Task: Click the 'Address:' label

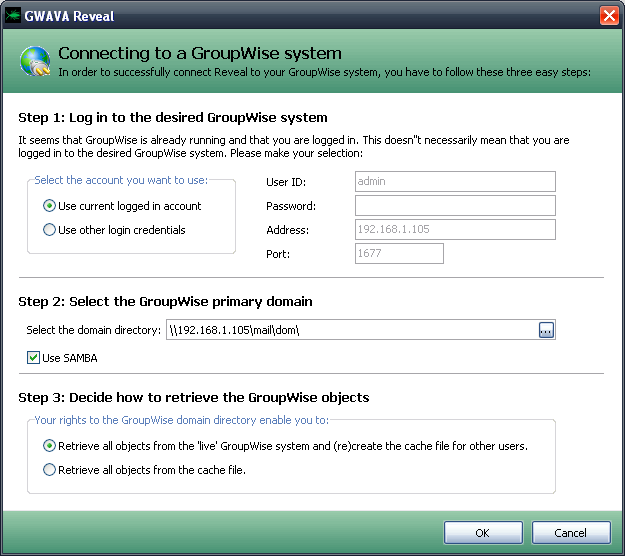Action: coord(287,230)
